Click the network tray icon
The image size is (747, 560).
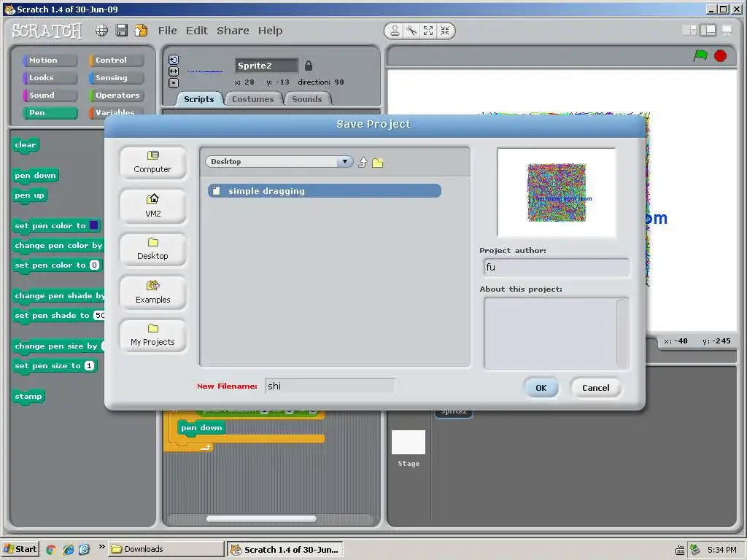coord(695,550)
